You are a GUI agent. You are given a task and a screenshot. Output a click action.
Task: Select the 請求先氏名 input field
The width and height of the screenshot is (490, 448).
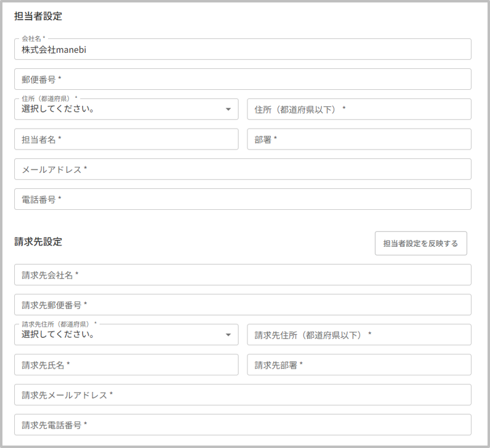pyautogui.click(x=126, y=364)
